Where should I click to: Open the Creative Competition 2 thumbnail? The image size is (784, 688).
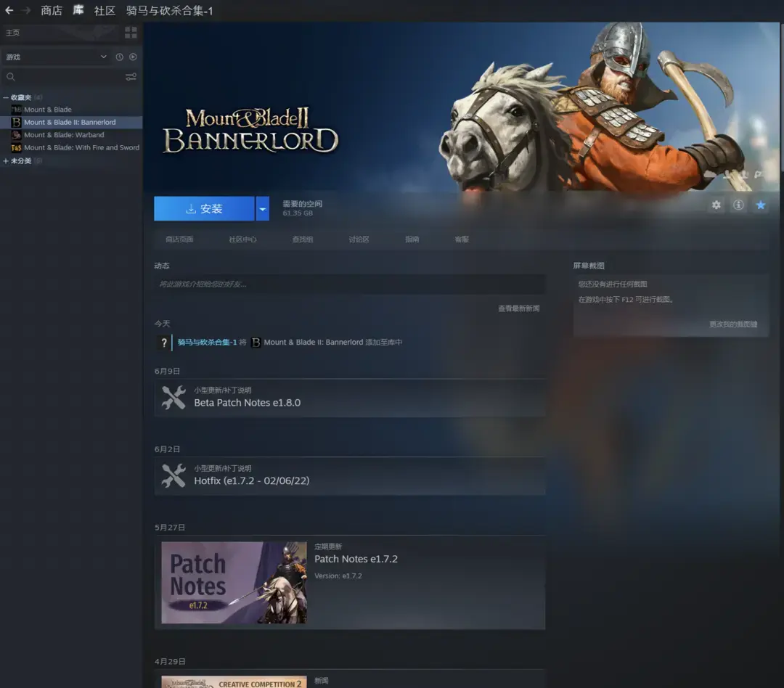click(x=234, y=682)
